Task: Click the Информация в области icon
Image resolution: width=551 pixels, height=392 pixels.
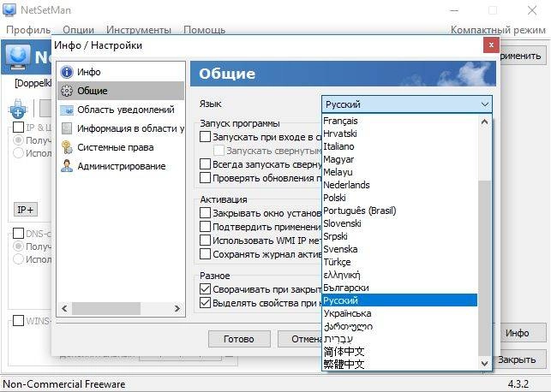Action: click(x=67, y=128)
